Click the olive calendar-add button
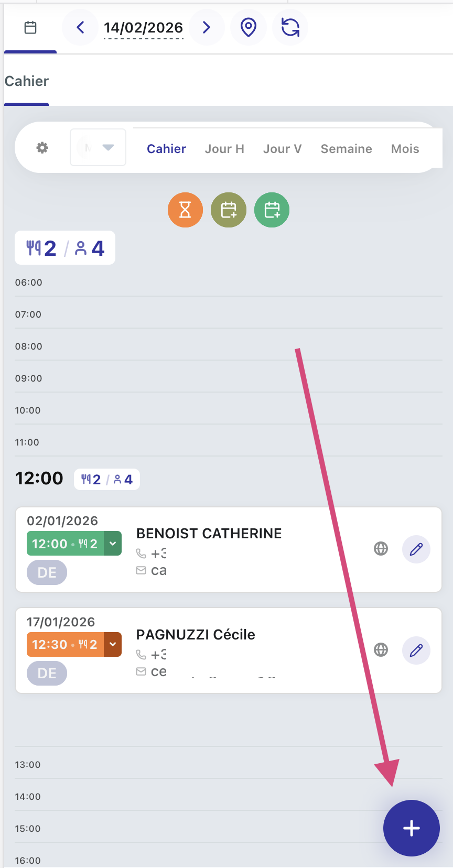The height and width of the screenshot is (868, 453). click(229, 210)
